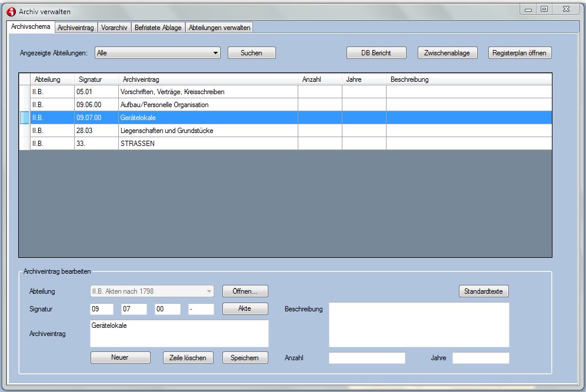
Task: Open Standardtexte
Action: [x=484, y=291]
